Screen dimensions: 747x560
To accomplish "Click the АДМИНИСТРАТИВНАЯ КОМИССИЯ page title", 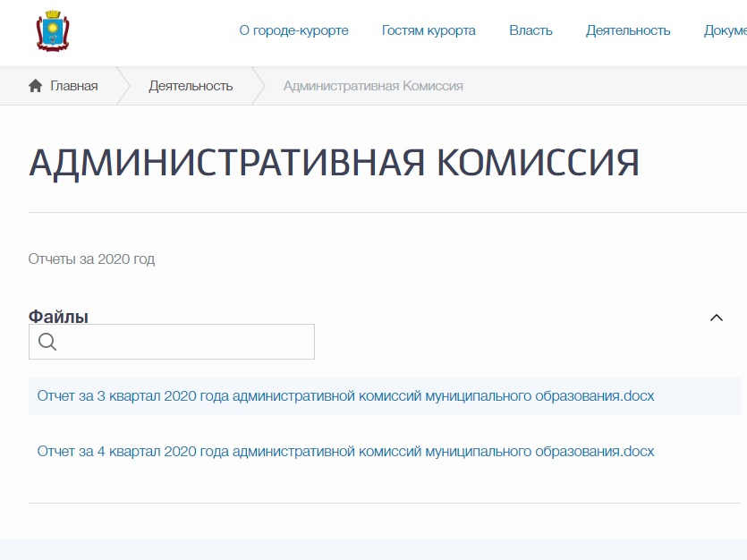I will [334, 163].
